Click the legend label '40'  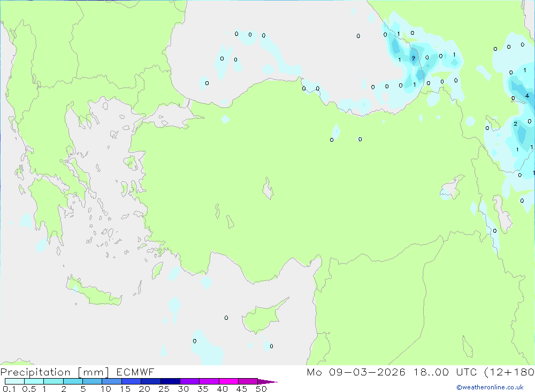pos(222,389)
